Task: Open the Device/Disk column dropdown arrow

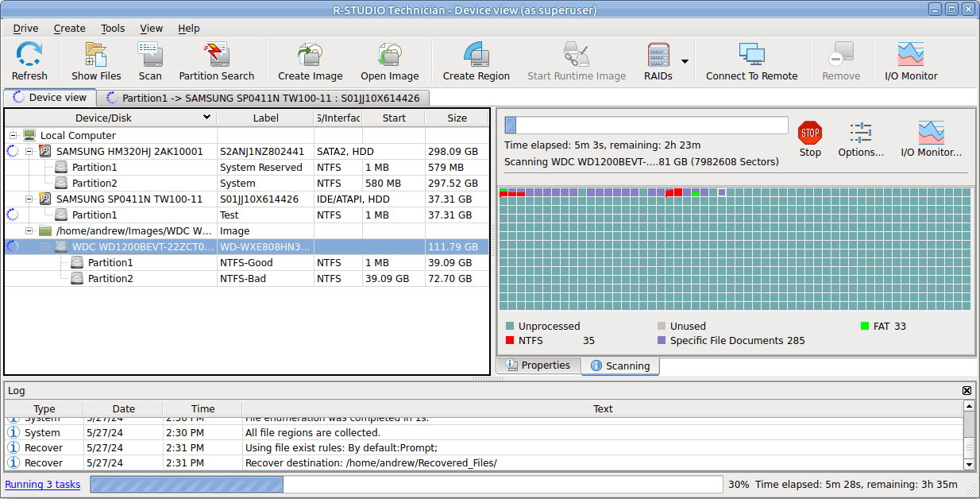Action: pos(207,118)
